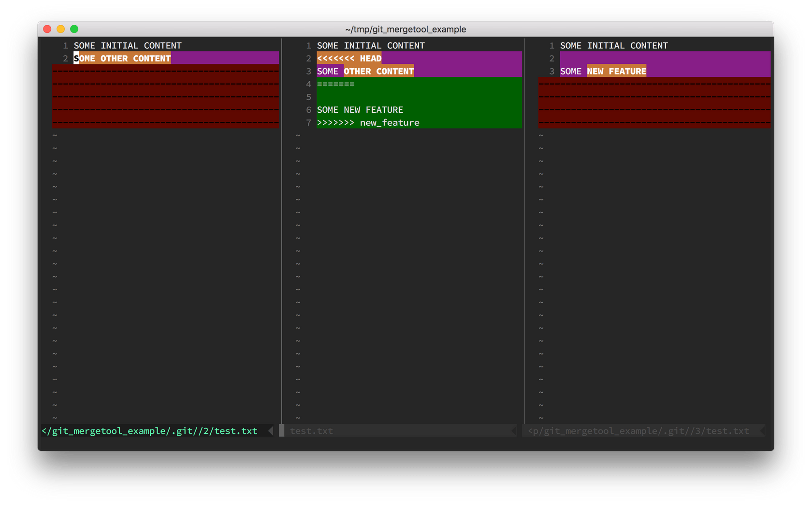Click empty line 2 in right pane

point(665,58)
